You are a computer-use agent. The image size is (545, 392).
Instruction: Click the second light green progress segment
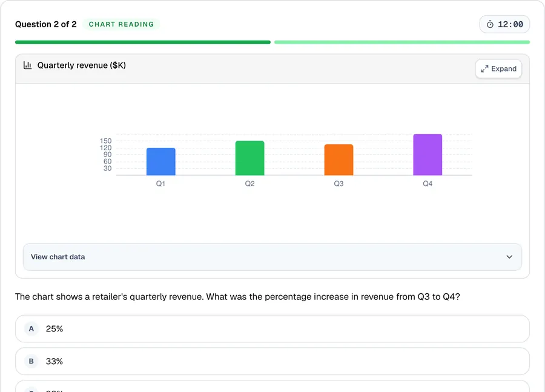pyautogui.click(x=402, y=42)
